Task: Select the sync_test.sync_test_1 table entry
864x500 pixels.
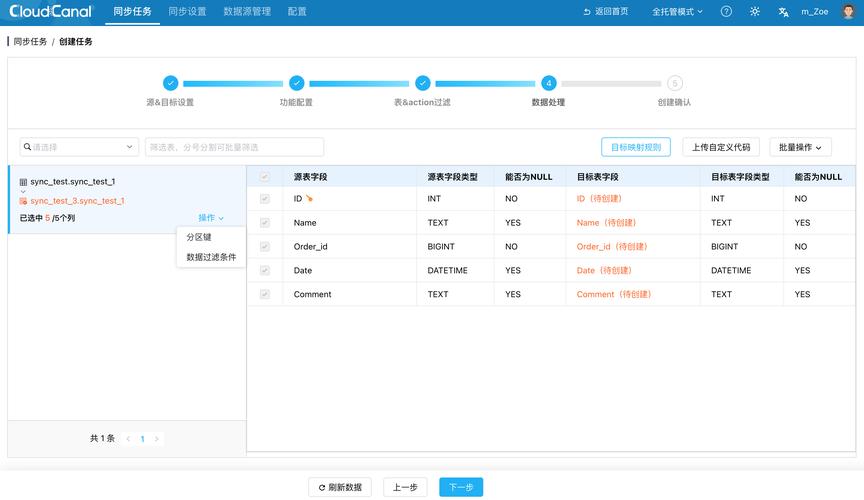Action: [x=127, y=200]
